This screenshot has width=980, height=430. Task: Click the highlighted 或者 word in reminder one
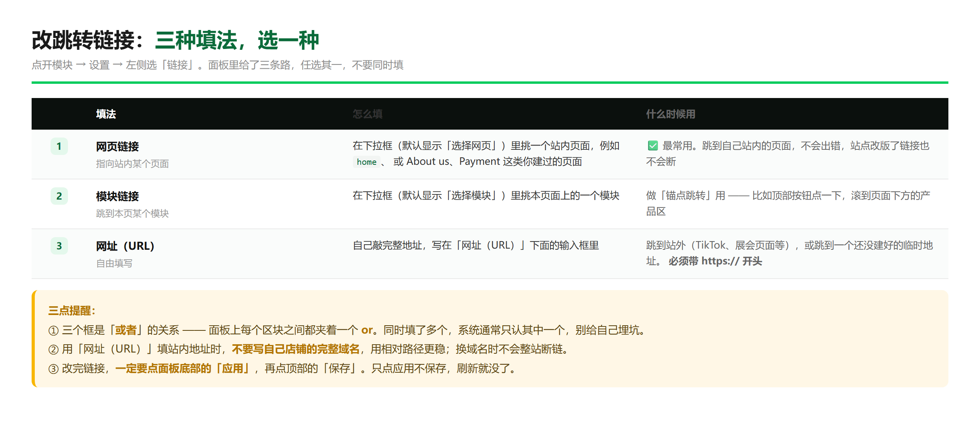[126, 330]
